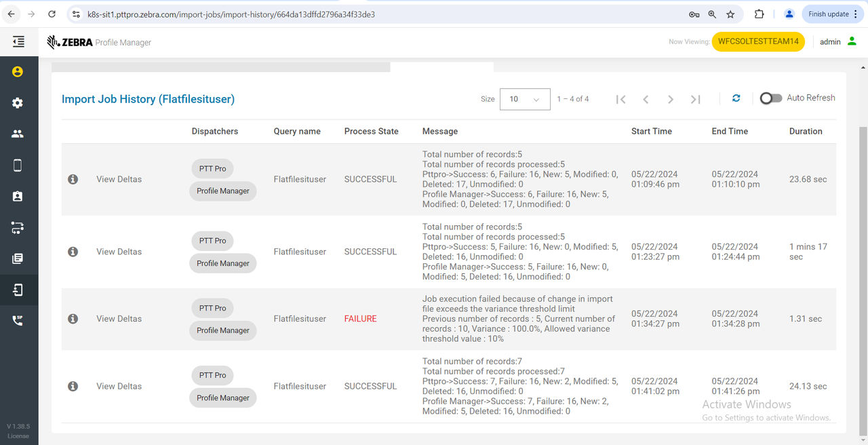Toggle the Auto Refresh switch
The image size is (868, 445).
[x=770, y=98]
